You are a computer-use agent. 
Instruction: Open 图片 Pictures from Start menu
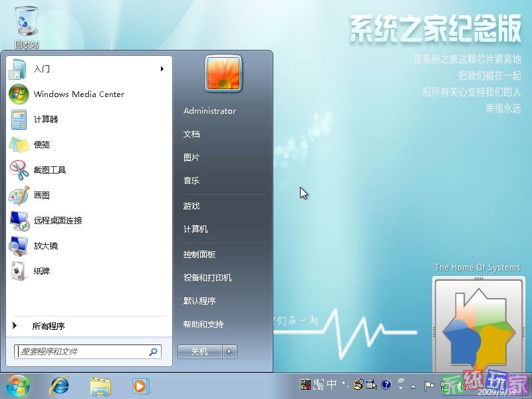click(192, 158)
